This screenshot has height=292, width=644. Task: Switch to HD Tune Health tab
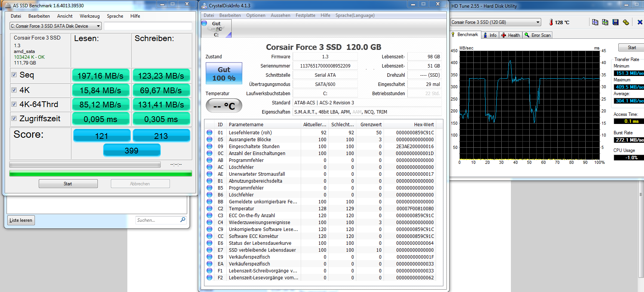pos(511,35)
